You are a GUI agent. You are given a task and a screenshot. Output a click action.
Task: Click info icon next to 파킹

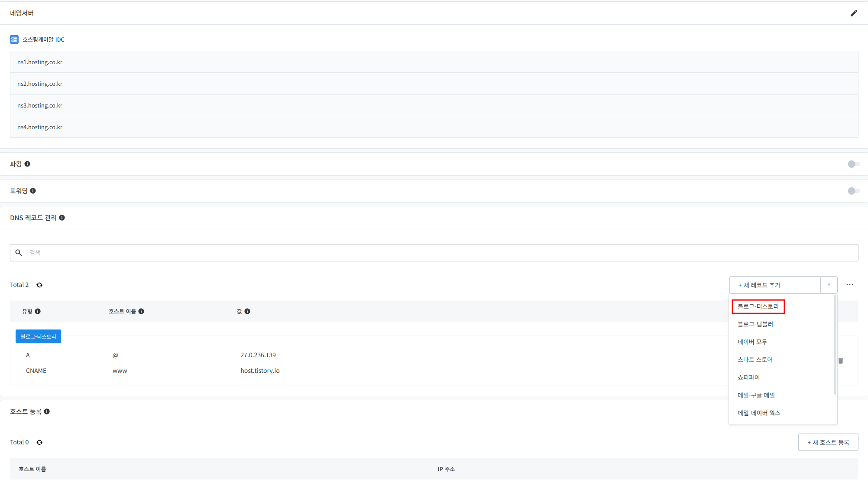[x=27, y=164]
